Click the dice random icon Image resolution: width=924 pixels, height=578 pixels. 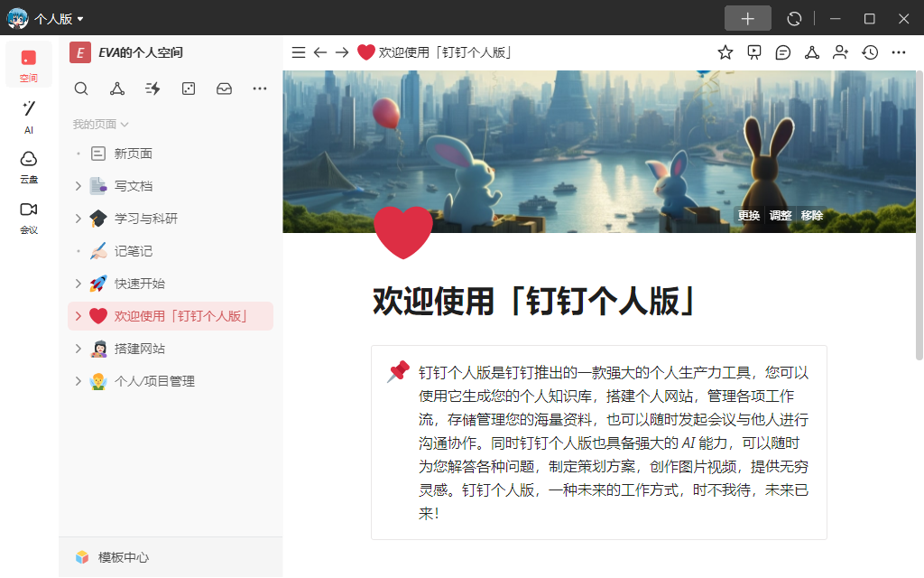[x=189, y=89]
